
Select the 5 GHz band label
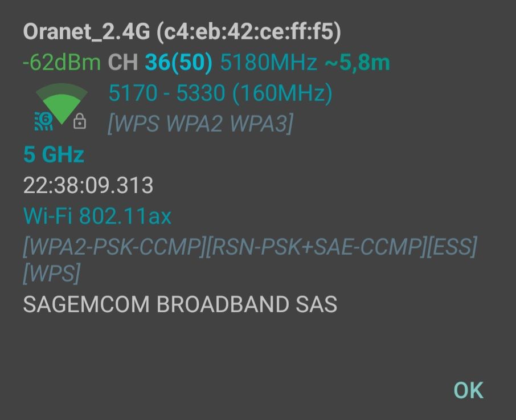pos(54,154)
